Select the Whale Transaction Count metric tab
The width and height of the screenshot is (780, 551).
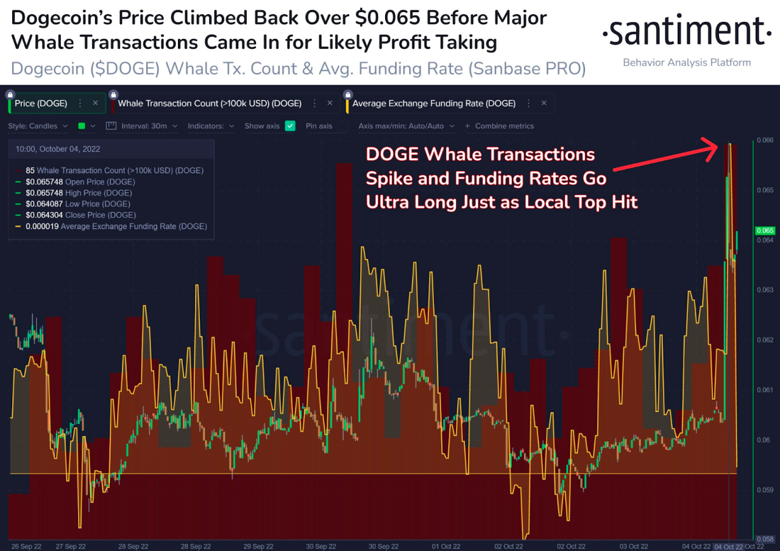209,103
